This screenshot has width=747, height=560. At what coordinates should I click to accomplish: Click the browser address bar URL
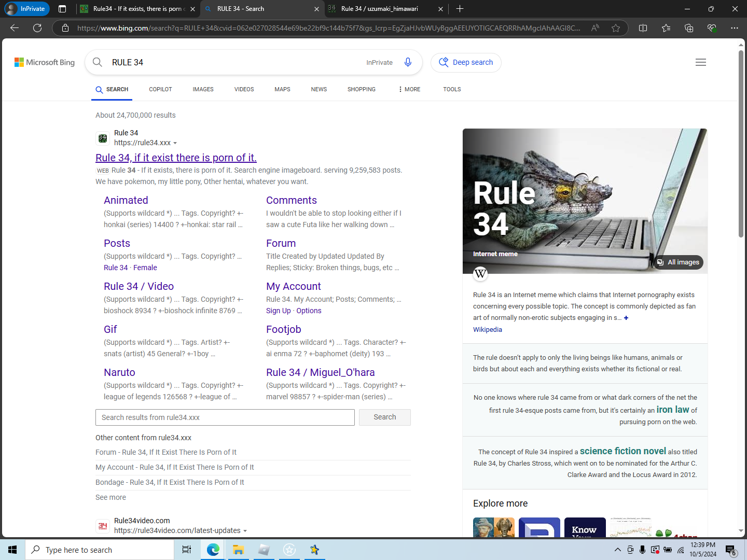328,28
